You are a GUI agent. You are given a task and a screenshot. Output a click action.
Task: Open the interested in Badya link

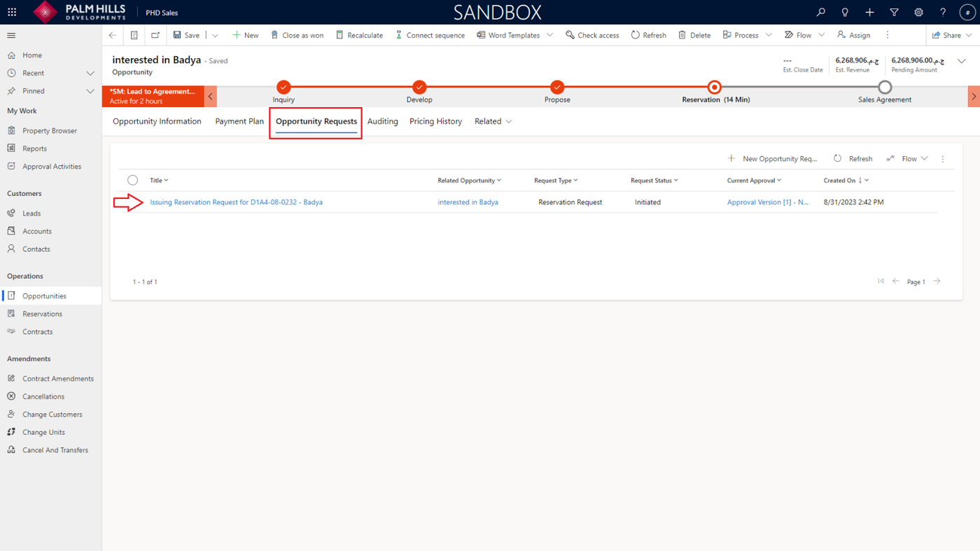click(x=468, y=202)
